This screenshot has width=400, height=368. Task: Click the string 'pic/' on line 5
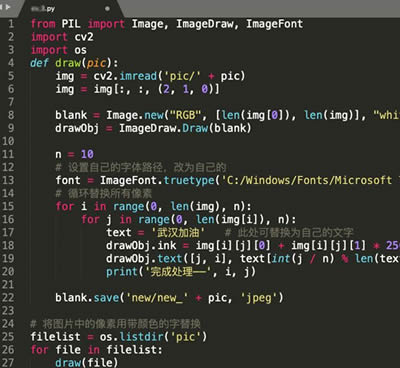182,76
